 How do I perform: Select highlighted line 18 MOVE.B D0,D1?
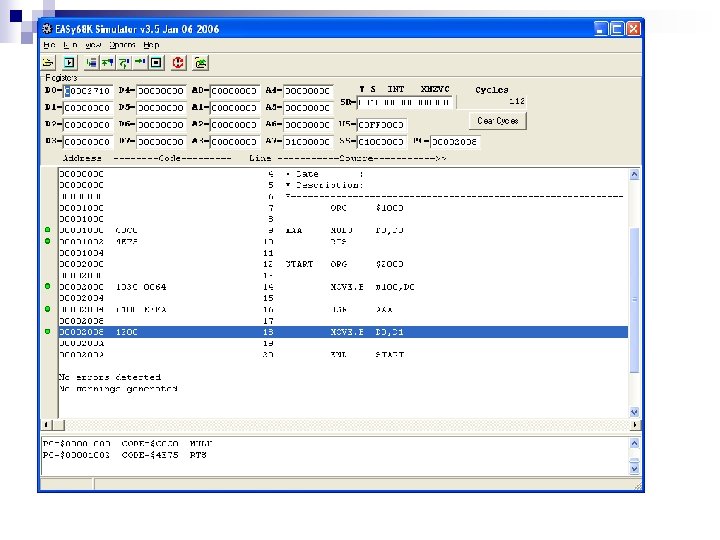tap(343, 332)
